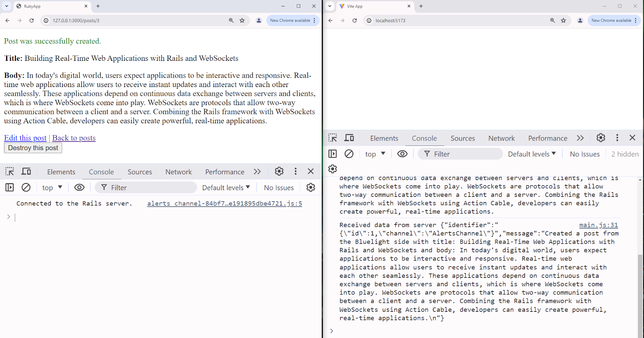
Task: Toggle device toolbar in left DevTools
Action: [26, 172]
